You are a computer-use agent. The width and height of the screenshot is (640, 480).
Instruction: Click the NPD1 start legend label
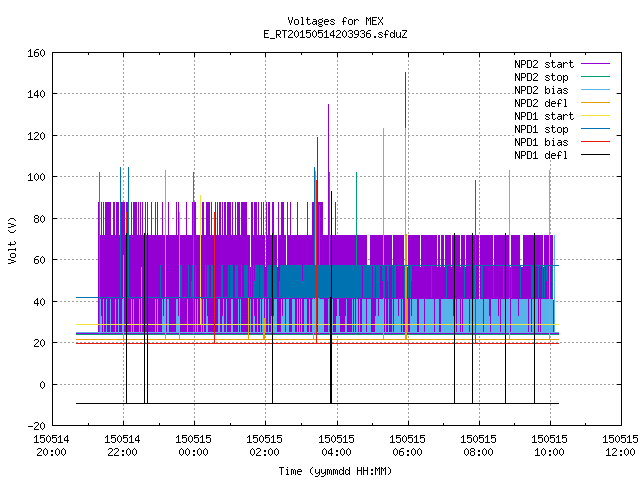(x=544, y=116)
